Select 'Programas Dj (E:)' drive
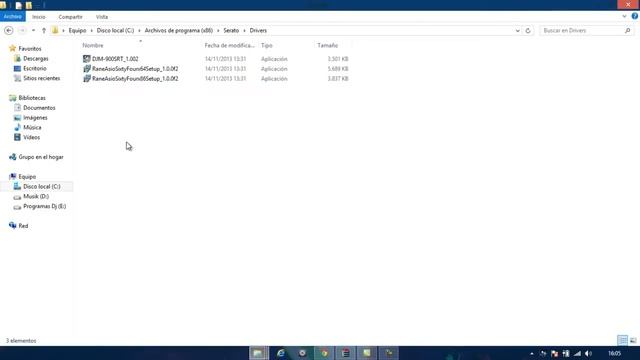Image resolution: width=640 pixels, height=360 pixels. coord(44,206)
